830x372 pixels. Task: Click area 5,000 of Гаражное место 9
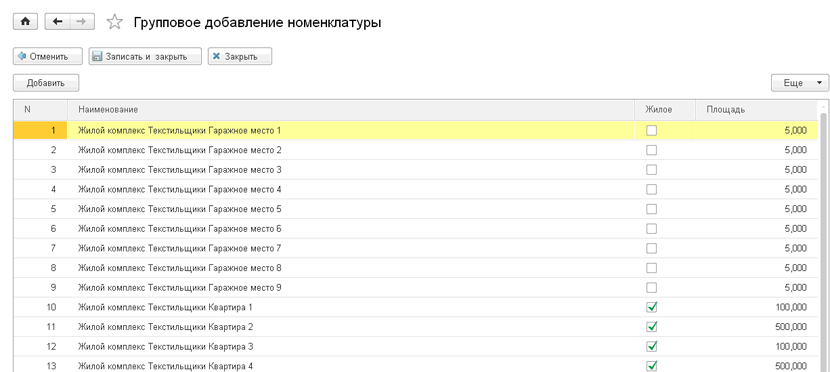tap(796, 288)
